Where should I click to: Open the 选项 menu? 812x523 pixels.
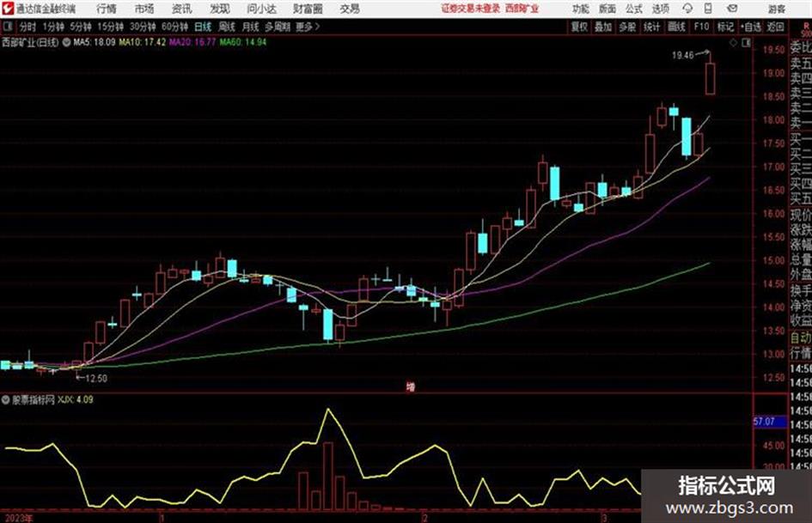tap(661, 9)
